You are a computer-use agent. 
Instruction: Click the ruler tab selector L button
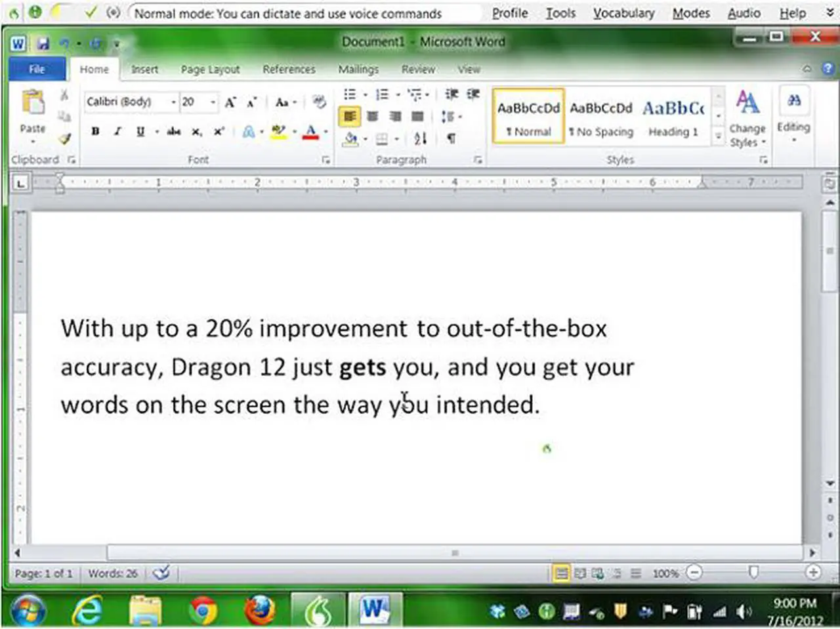coord(20,183)
